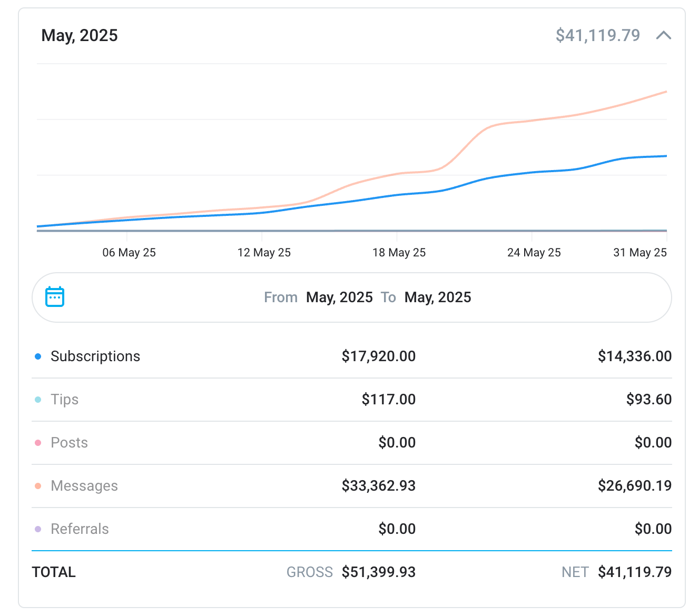Click the orange Messages legend dot
This screenshot has width=689, height=616.
38,486
